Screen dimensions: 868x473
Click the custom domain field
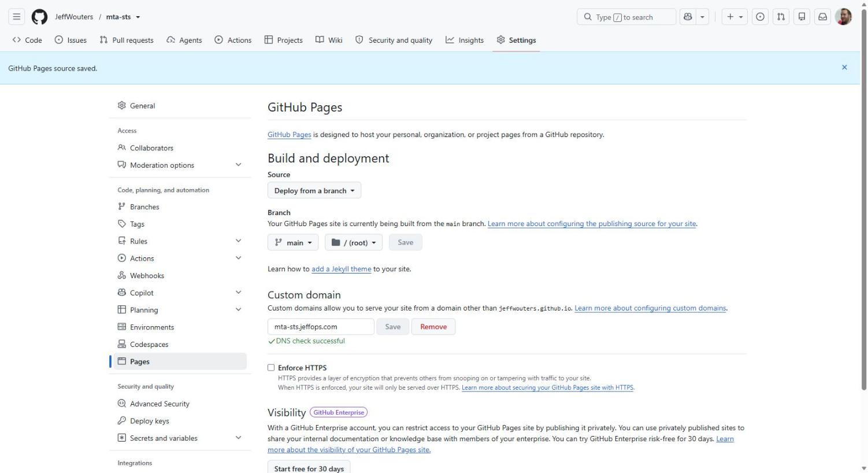[321, 327]
